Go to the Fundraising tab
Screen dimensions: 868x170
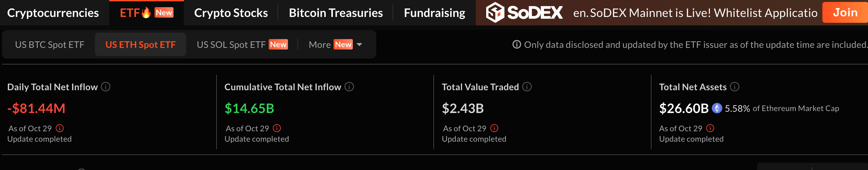pyautogui.click(x=434, y=13)
